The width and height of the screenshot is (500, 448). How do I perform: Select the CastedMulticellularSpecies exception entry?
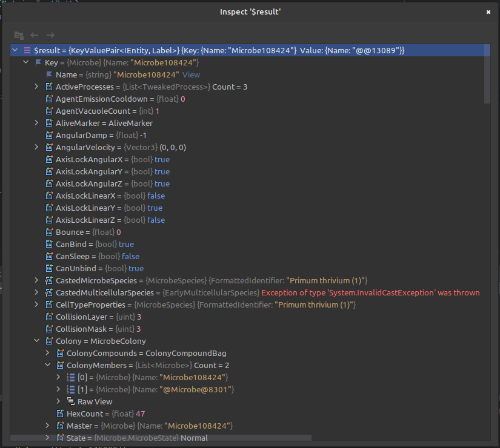tap(242, 292)
